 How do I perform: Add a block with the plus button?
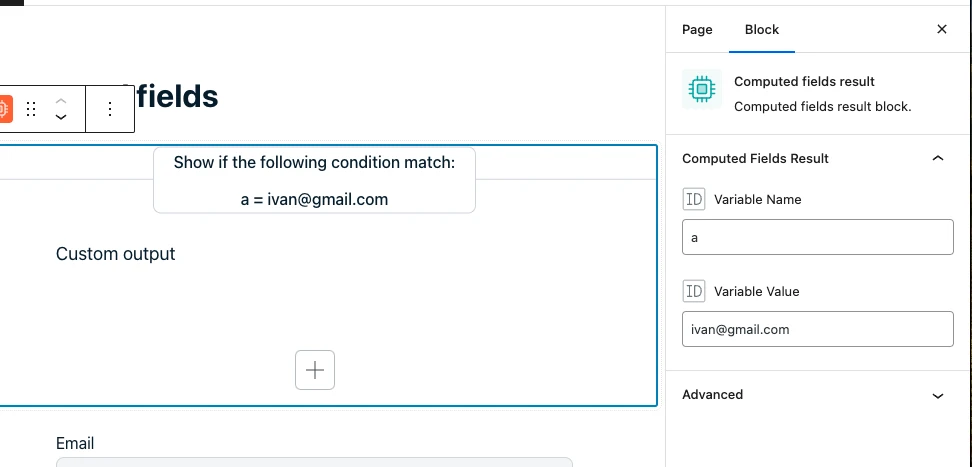(x=315, y=370)
